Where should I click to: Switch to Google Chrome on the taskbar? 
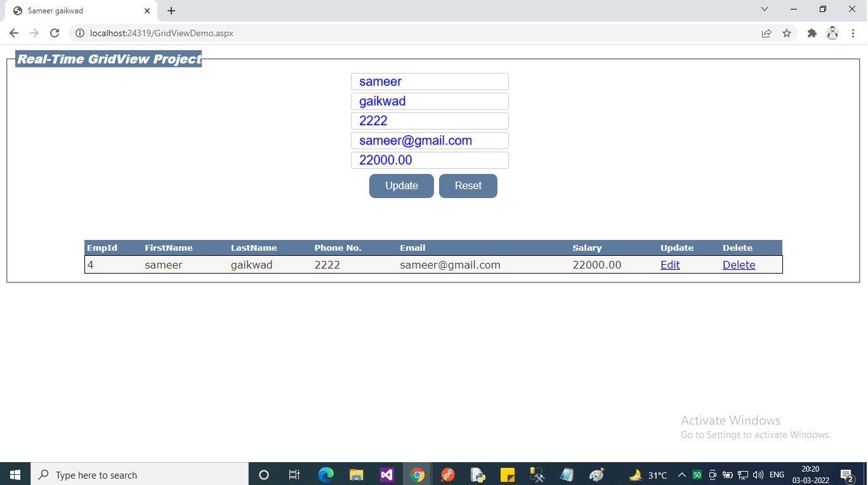tap(417, 474)
